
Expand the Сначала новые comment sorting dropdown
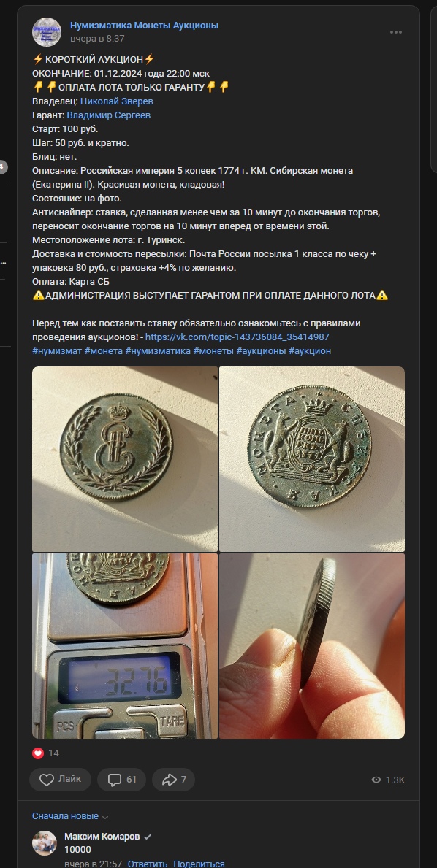69,816
